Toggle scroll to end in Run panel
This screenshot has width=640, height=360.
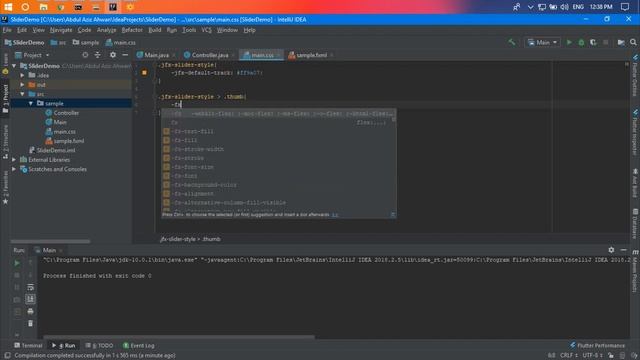point(30,299)
